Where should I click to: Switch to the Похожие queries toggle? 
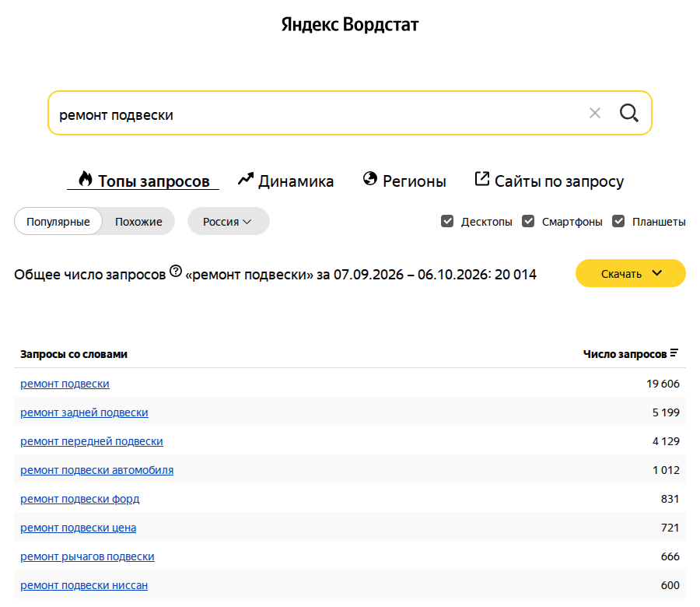138,222
